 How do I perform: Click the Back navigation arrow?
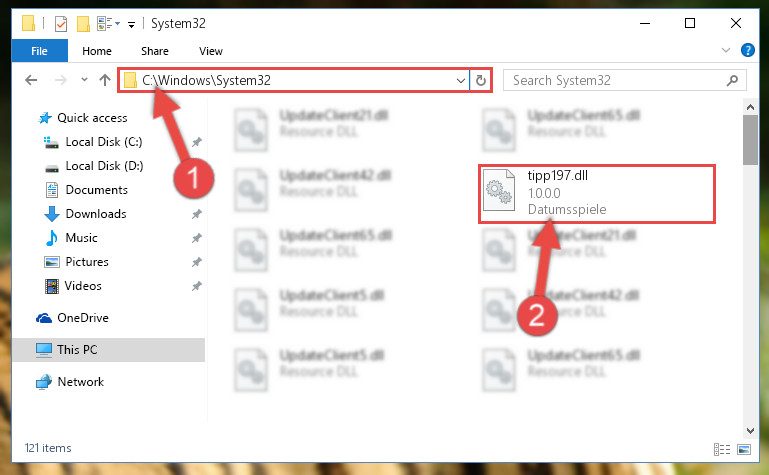click(31, 80)
